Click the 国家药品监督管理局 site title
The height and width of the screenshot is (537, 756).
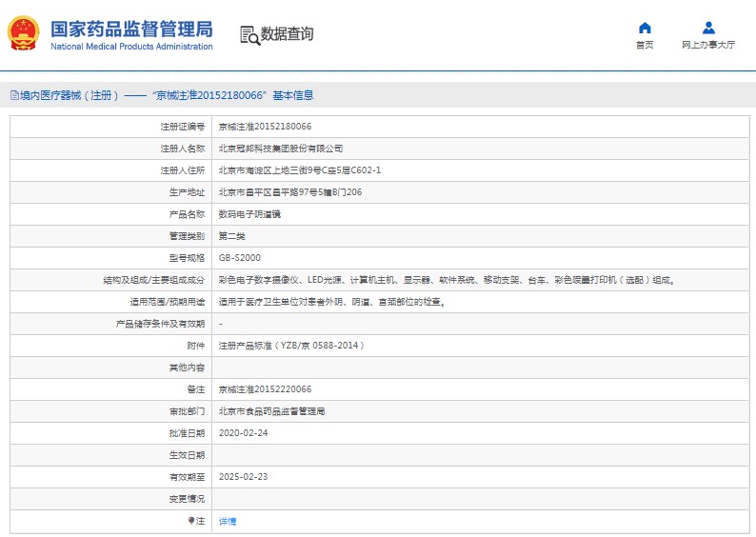[131, 28]
